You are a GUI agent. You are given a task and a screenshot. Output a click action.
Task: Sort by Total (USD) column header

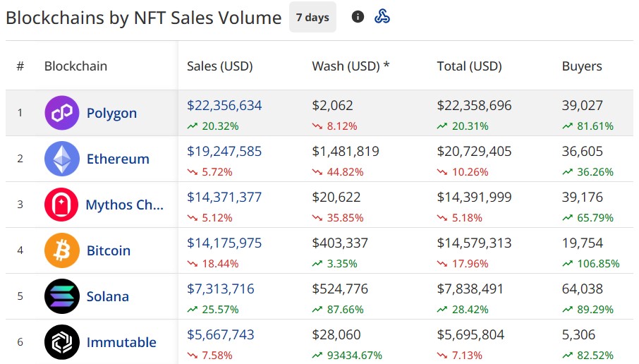[469, 66]
